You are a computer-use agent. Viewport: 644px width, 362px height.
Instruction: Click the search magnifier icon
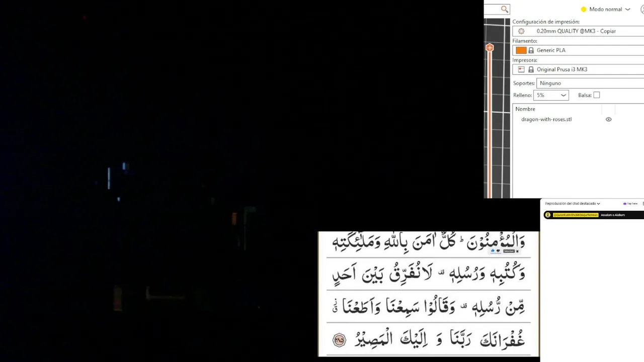(x=505, y=9)
